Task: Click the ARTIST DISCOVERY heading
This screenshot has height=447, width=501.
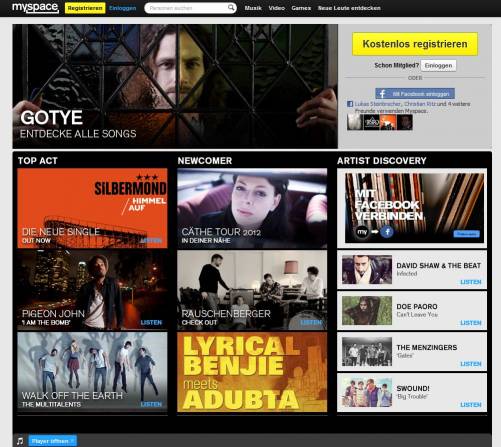Action: pos(382,161)
